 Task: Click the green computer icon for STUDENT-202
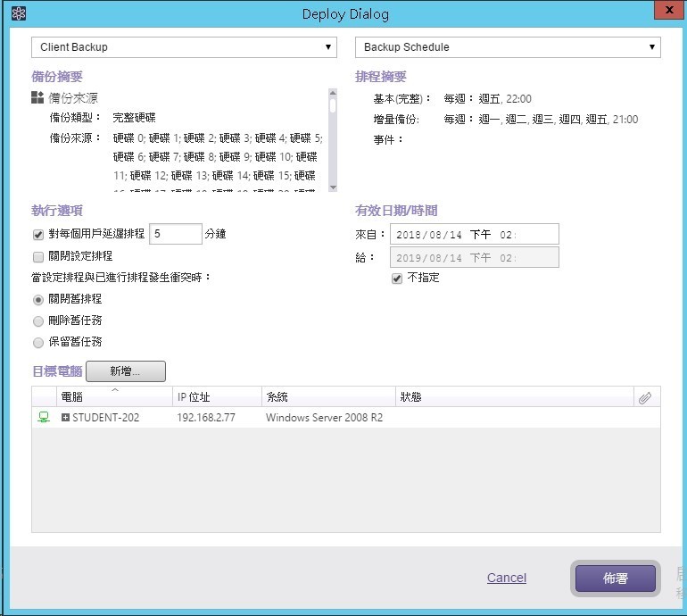coord(43,417)
